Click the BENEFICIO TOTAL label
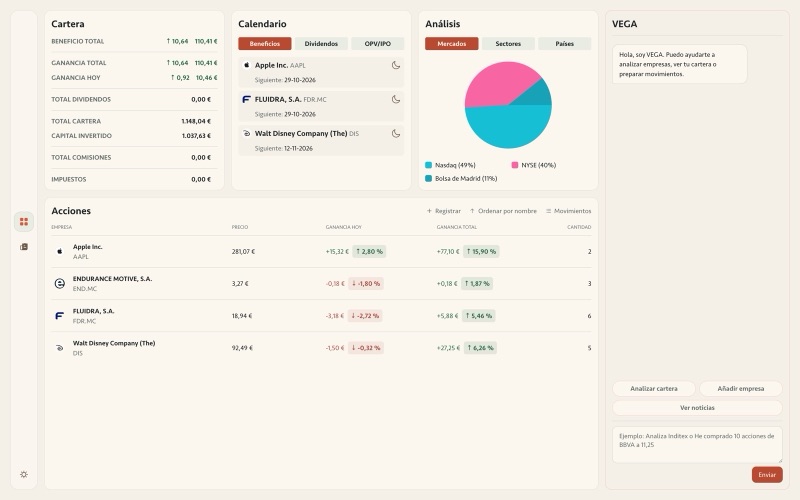Viewport: 800px width, 500px height. point(78,41)
